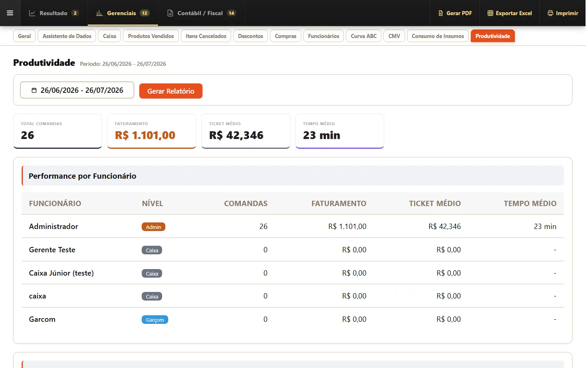Click the TICKET MÉDIO column header
Screen dimensions: 588x368
click(x=435, y=204)
